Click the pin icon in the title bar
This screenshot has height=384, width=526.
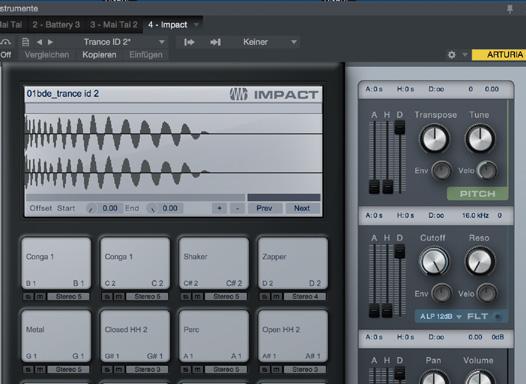[x=510, y=9]
